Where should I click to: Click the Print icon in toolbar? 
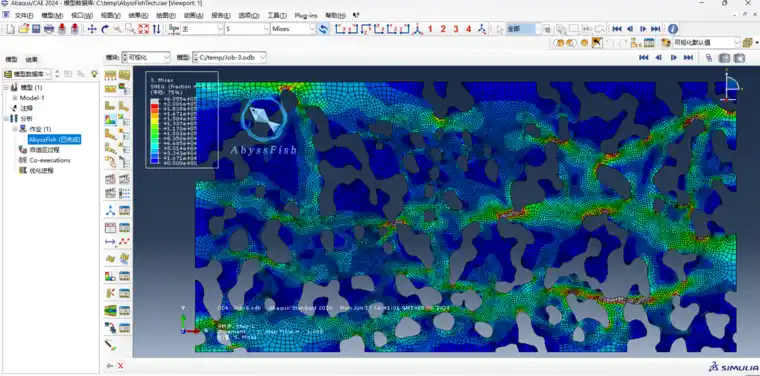(49, 29)
